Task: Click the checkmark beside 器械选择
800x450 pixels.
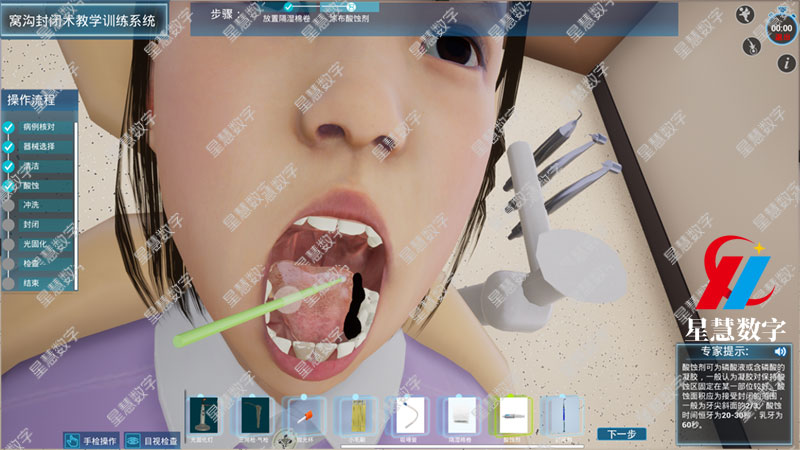Action: (9, 147)
